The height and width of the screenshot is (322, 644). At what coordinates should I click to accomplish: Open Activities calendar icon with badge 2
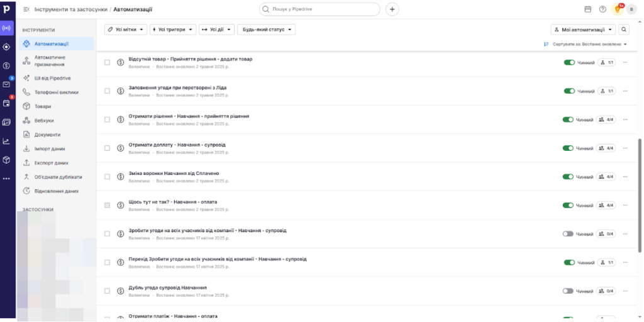pos(6,103)
